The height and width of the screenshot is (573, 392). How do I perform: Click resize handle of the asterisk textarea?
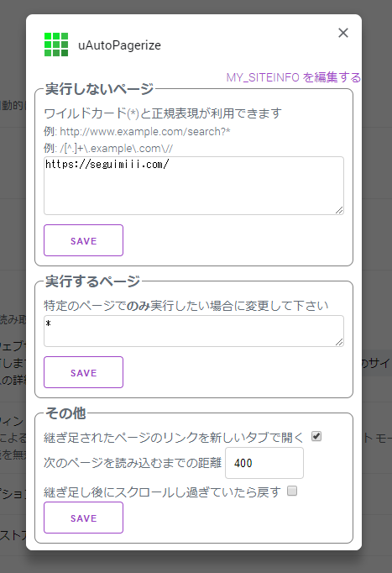[x=339, y=342]
